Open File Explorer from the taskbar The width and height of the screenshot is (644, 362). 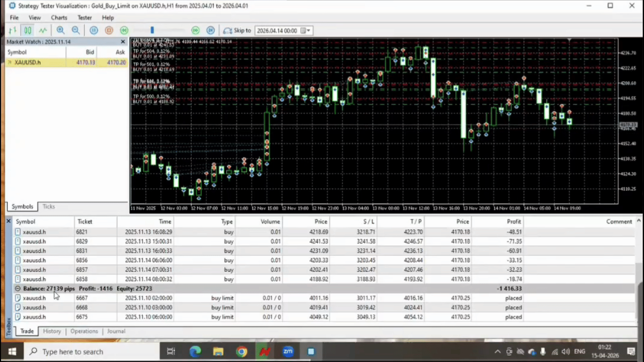point(218,352)
